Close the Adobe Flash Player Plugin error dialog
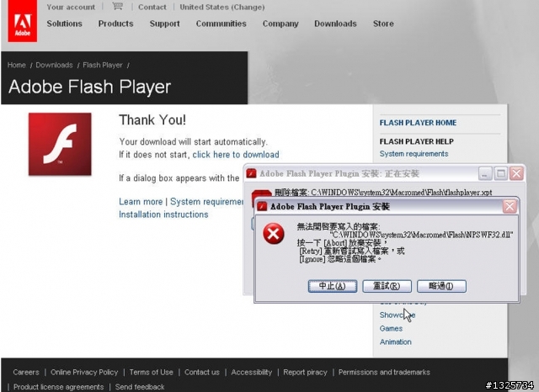This screenshot has height=392, width=539. point(510,206)
